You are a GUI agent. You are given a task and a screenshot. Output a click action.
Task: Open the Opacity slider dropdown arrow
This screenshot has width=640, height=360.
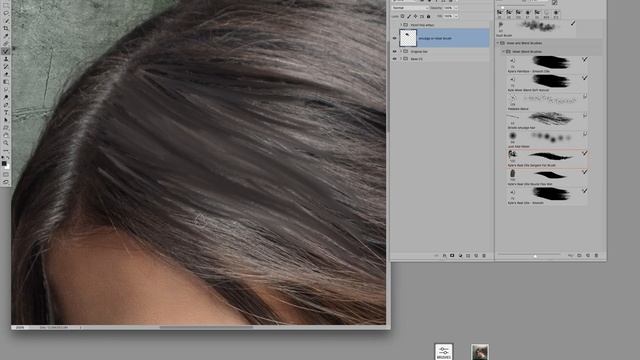click(x=456, y=8)
